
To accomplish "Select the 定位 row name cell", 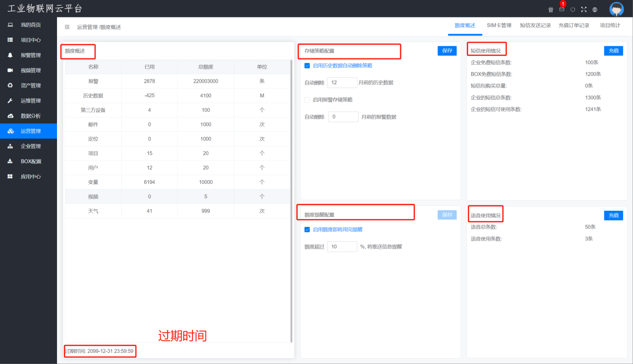I will click(x=93, y=139).
